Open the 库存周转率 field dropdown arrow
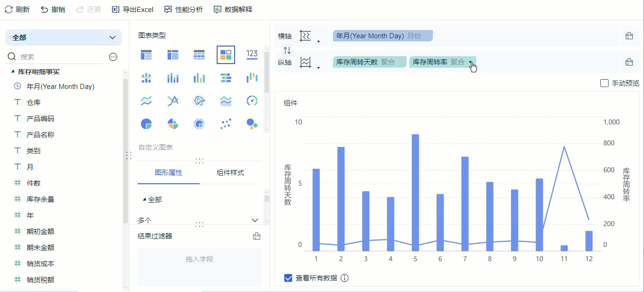Viewport: 644px width, 292px height. [x=470, y=62]
